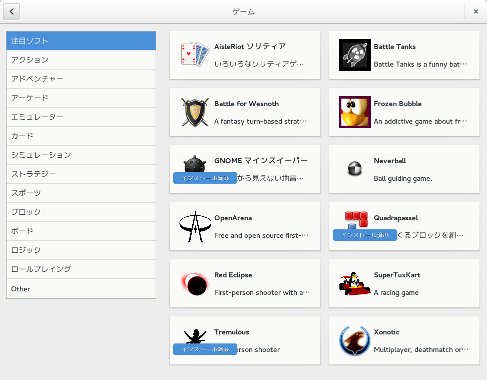Open the OpenArena title text

point(233,218)
